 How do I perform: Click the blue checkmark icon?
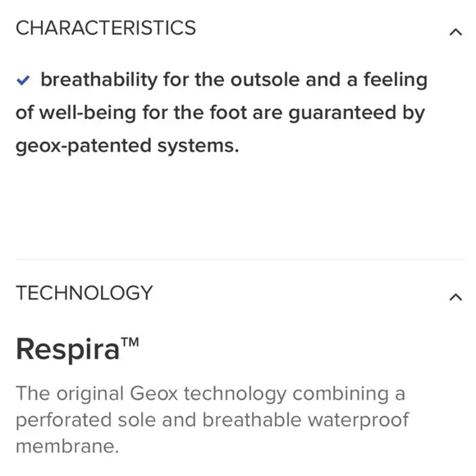point(23,80)
